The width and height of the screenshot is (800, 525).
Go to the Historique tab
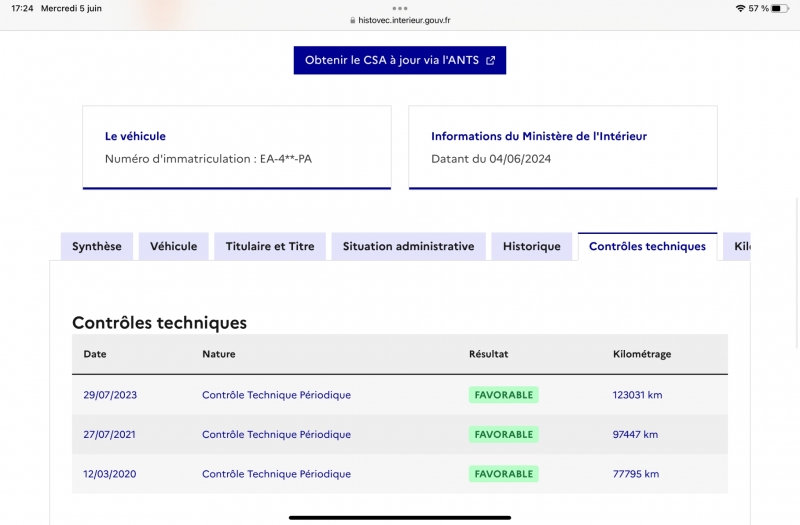[x=532, y=246]
